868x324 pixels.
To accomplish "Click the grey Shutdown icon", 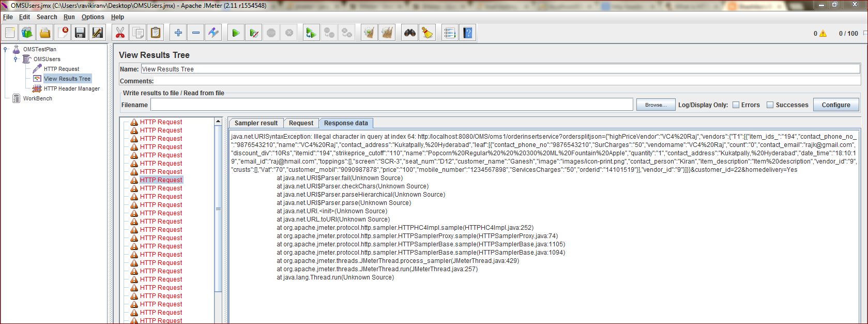I will [x=289, y=33].
